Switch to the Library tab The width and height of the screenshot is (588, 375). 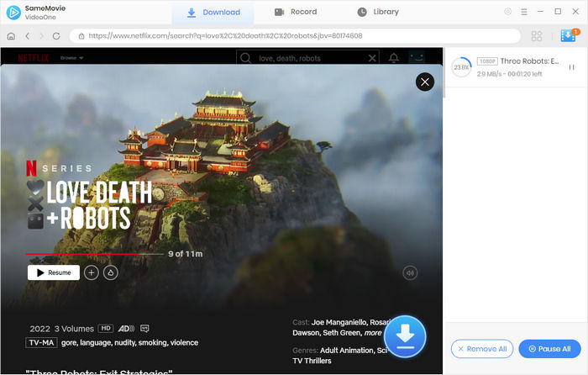378,12
